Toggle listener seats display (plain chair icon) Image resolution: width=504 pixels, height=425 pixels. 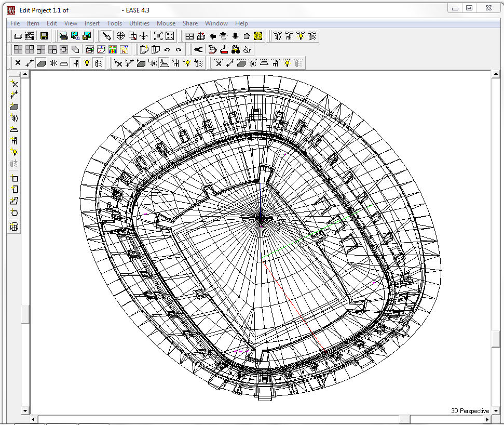click(76, 63)
